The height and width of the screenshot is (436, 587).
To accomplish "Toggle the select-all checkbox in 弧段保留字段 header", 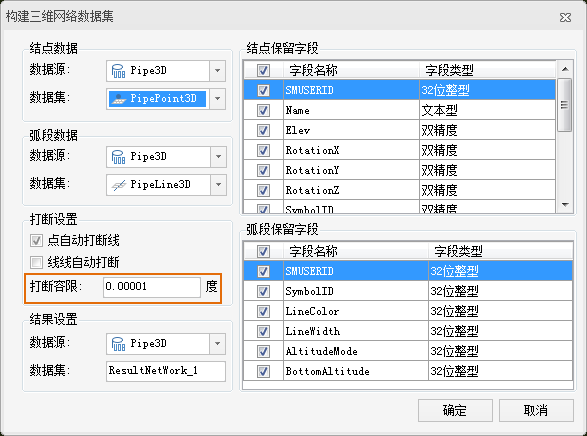I will coord(263,251).
